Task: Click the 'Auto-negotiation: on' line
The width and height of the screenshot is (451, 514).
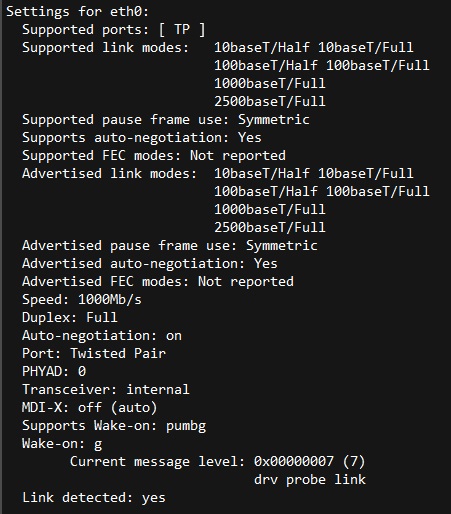Action: 102,336
